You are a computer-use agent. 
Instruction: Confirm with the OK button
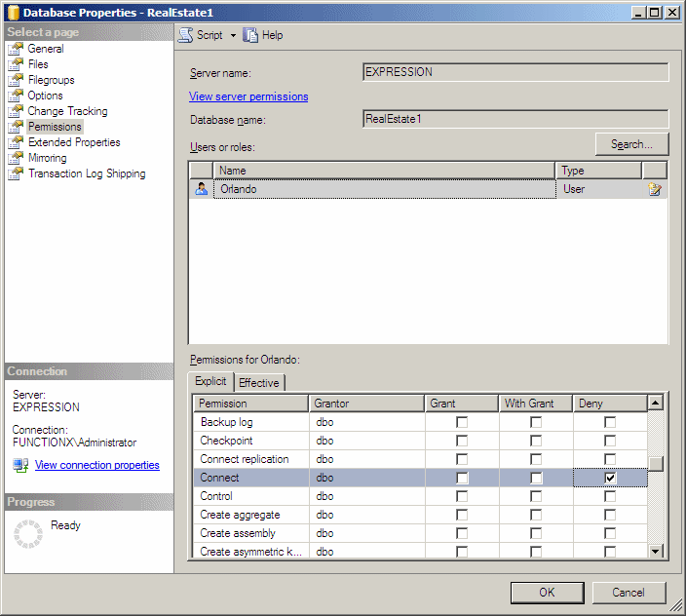point(547,593)
